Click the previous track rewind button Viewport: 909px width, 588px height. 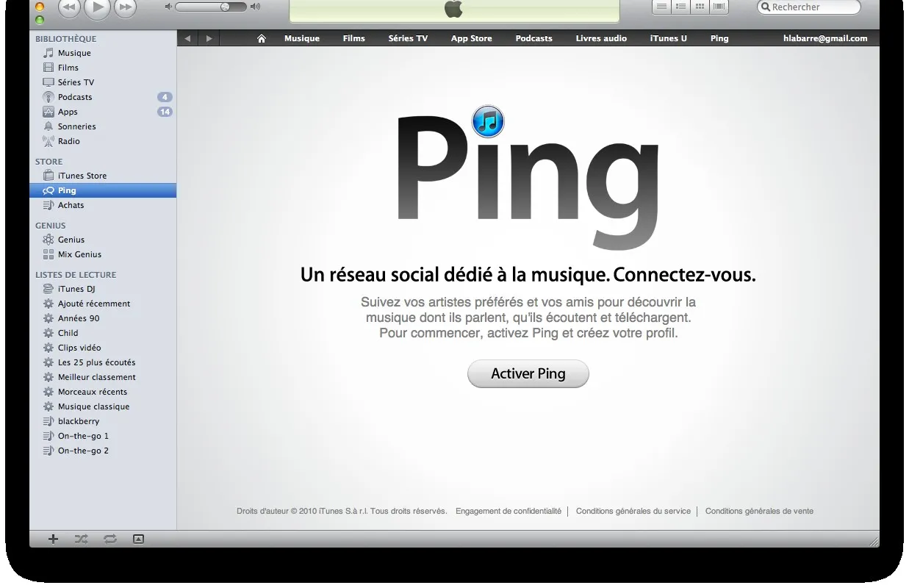[x=68, y=7]
